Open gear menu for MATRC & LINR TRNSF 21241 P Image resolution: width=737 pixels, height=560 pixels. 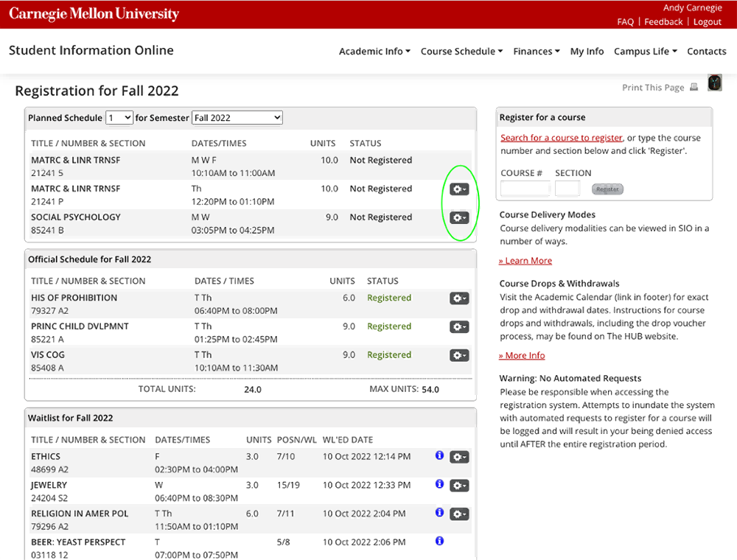click(x=459, y=189)
